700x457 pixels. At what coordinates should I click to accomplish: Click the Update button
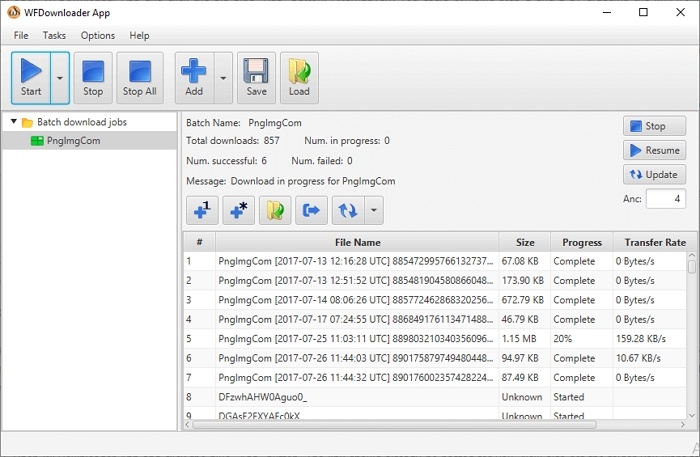click(654, 174)
